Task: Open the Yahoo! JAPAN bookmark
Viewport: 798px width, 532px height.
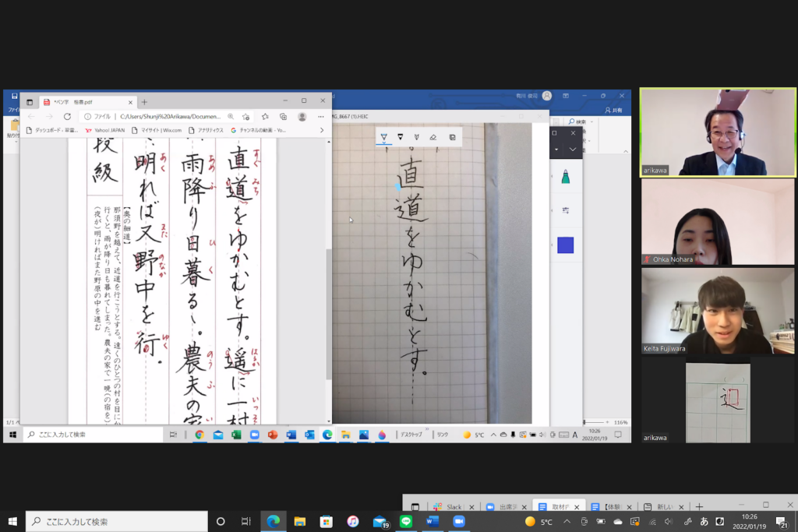Action: pyautogui.click(x=105, y=130)
